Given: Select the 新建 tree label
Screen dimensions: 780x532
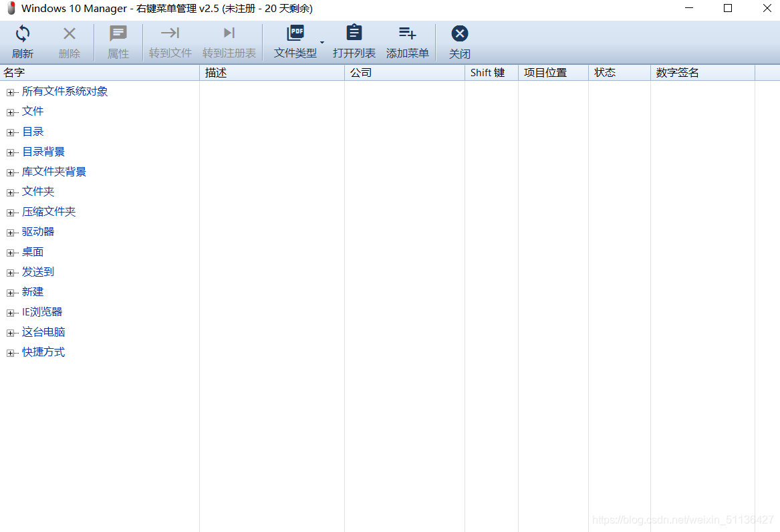Looking at the screenshot, I should click(x=33, y=292).
